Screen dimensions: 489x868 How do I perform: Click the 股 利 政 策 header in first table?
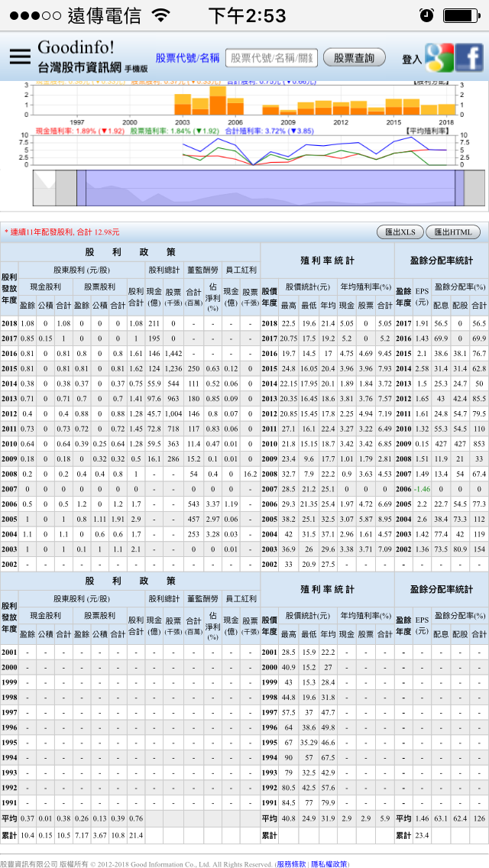tap(130, 252)
